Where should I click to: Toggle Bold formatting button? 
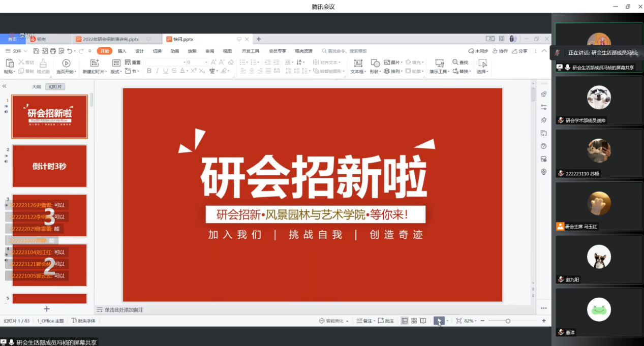pyautogui.click(x=149, y=71)
